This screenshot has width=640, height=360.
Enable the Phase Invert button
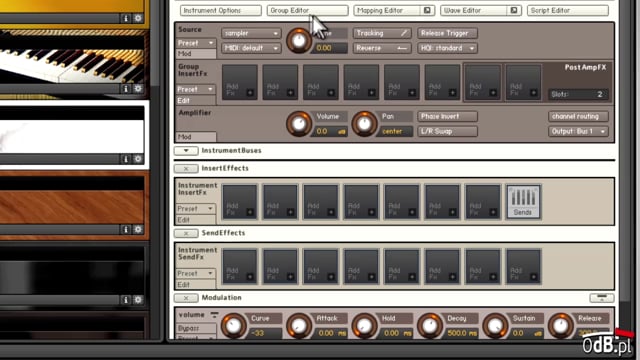pyautogui.click(x=447, y=116)
